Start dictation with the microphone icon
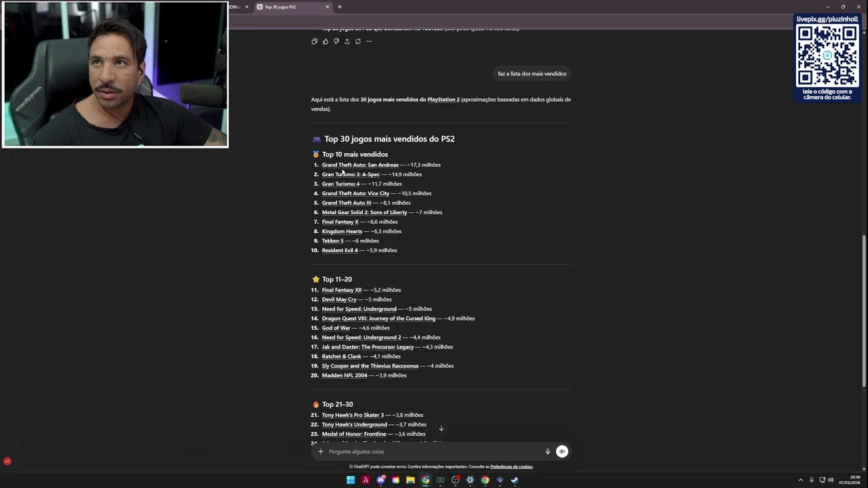 pyautogui.click(x=548, y=451)
